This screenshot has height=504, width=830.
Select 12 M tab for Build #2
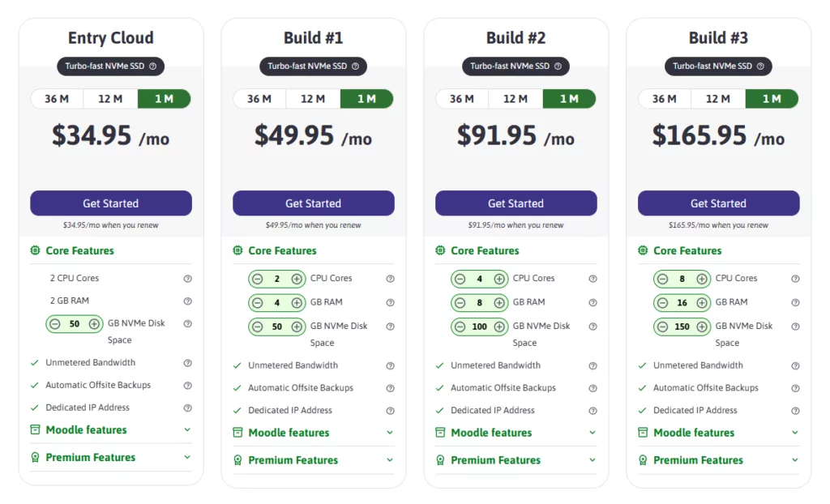click(x=515, y=99)
